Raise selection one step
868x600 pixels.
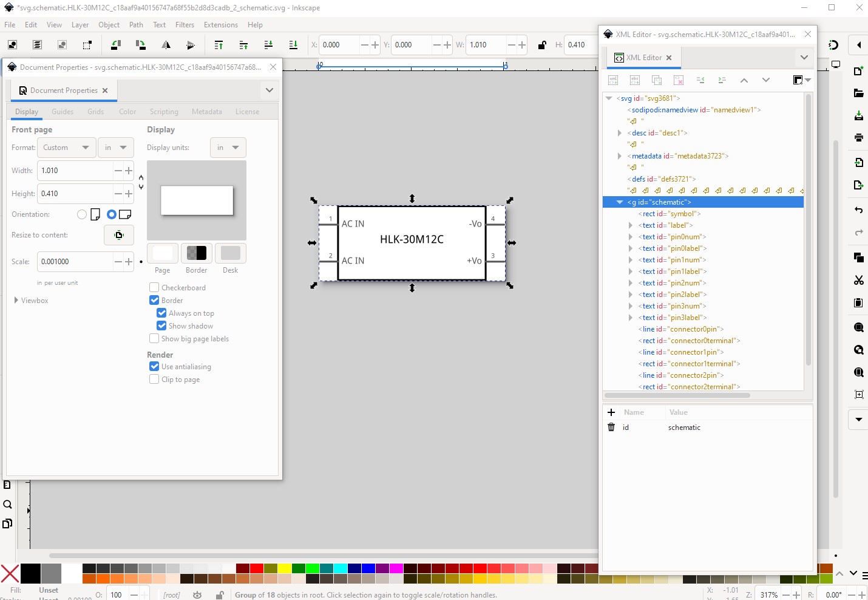[243, 45]
